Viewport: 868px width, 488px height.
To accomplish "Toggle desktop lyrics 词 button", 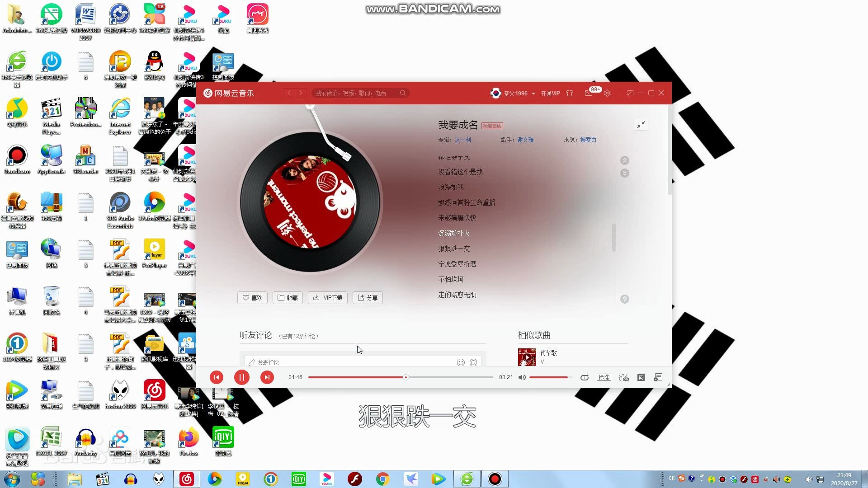I will click(x=641, y=377).
